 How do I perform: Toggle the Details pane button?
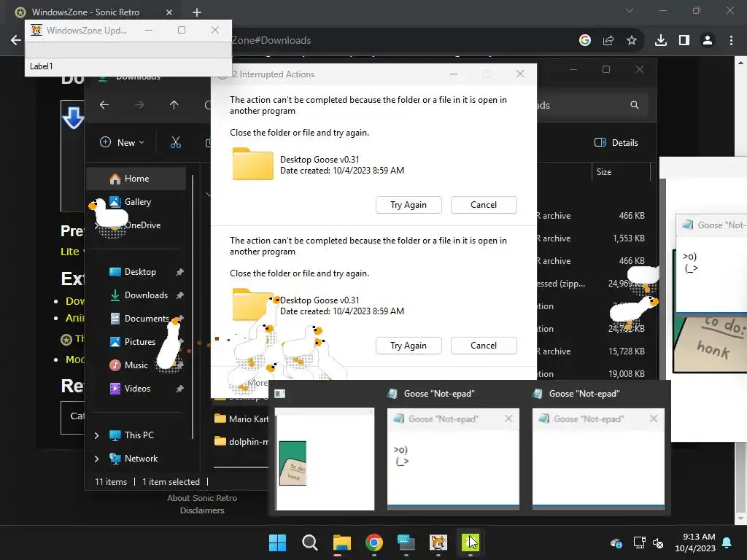(x=616, y=142)
